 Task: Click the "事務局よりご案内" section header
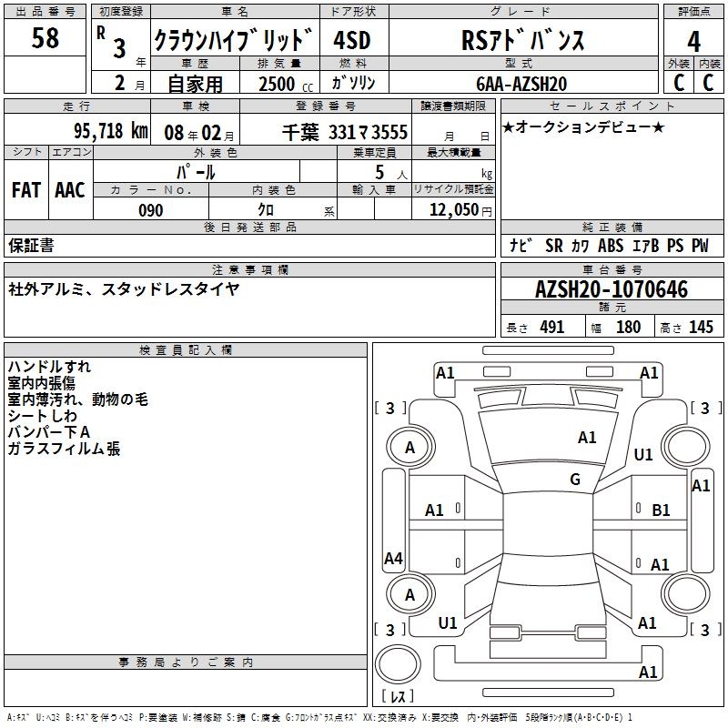click(x=186, y=662)
